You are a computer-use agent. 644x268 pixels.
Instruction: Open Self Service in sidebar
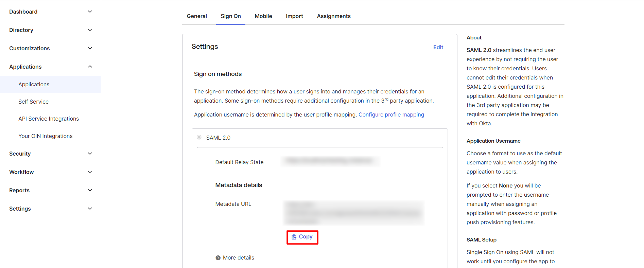pyautogui.click(x=33, y=102)
